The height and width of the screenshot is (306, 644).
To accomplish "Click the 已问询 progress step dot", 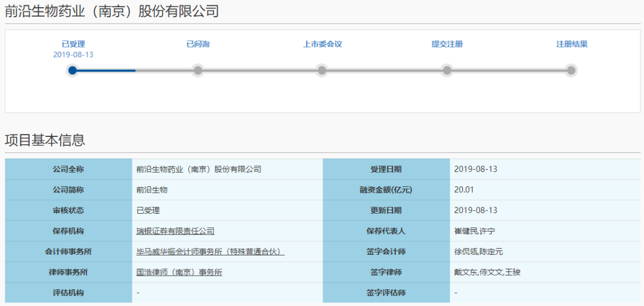I will click(x=197, y=71).
